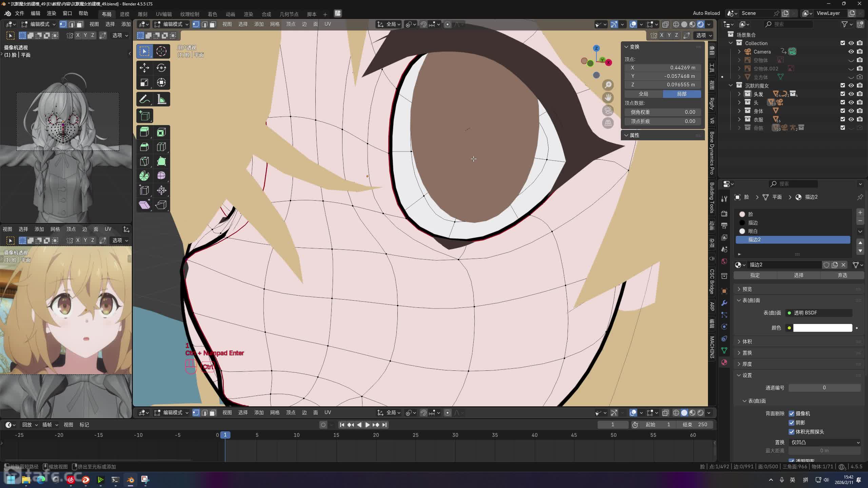Choose the Extrude Region tool
This screenshot has width=868, height=488.
pos(144,132)
